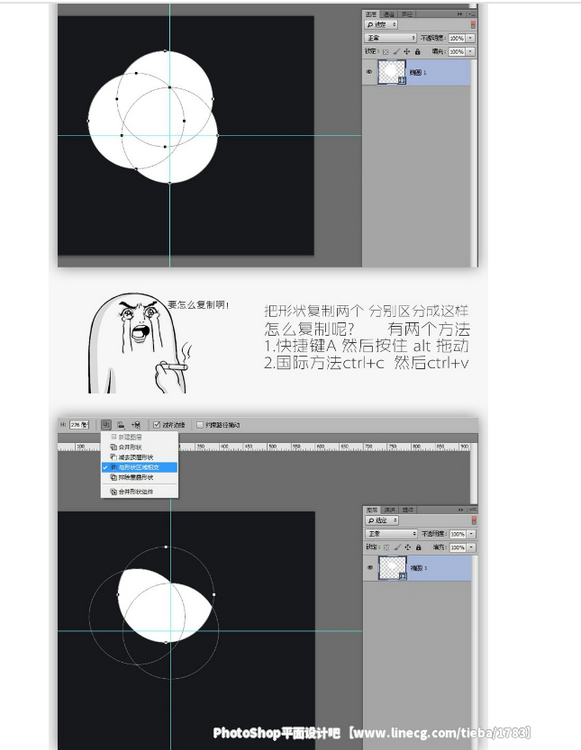Screen dimensions: 581x750
Task: Hide 椭圆 1 layer via eye in top screenshot
Action: pyautogui.click(x=369, y=72)
